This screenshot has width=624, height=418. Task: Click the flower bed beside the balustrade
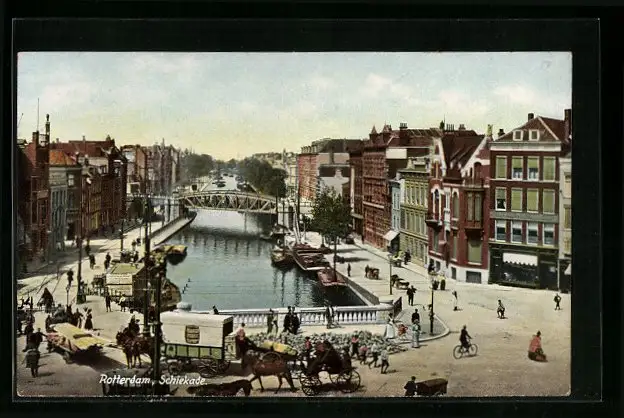[320, 340]
